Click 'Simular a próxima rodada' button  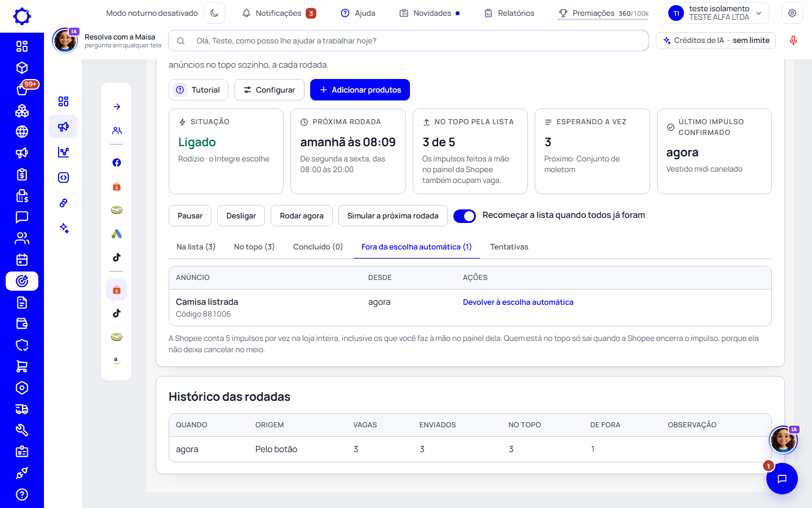(x=393, y=216)
